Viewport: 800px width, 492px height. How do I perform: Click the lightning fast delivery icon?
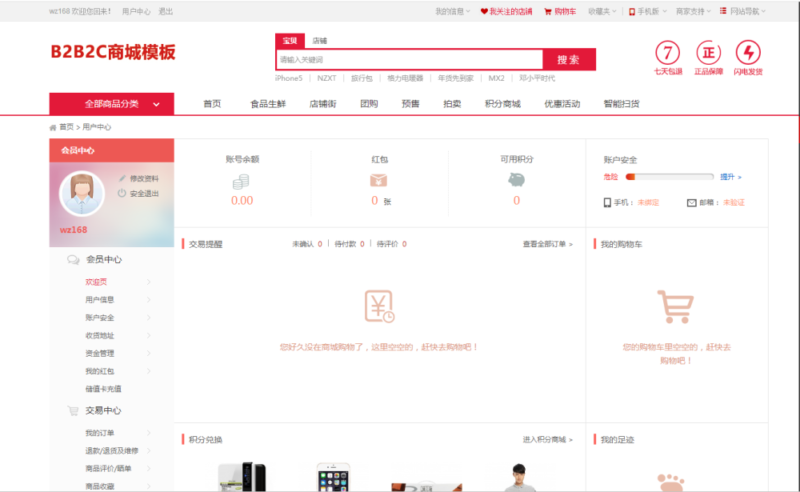[748, 53]
